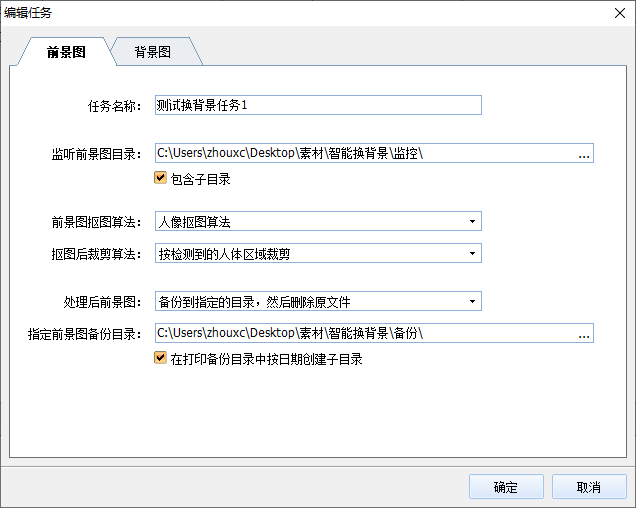Click the 处理后前景图 label text
The height and width of the screenshot is (508, 636).
pyautogui.click(x=103, y=302)
